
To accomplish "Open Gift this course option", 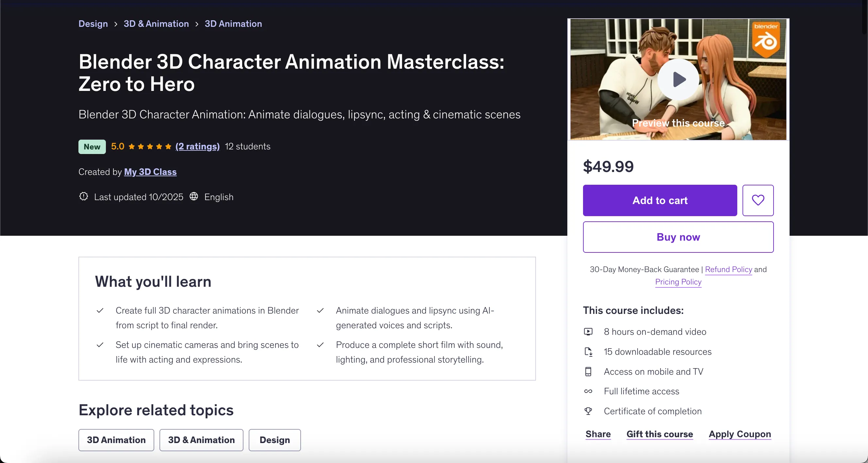I will [x=659, y=434].
